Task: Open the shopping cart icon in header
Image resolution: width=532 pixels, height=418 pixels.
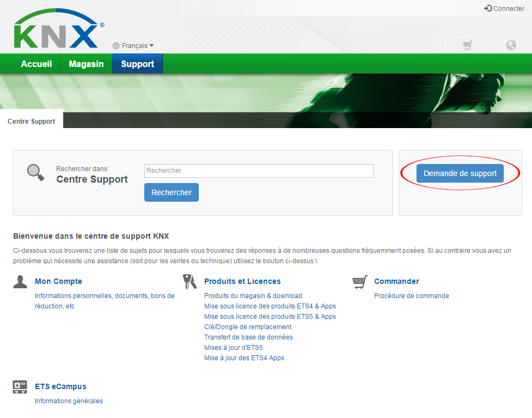Action: 468,45
